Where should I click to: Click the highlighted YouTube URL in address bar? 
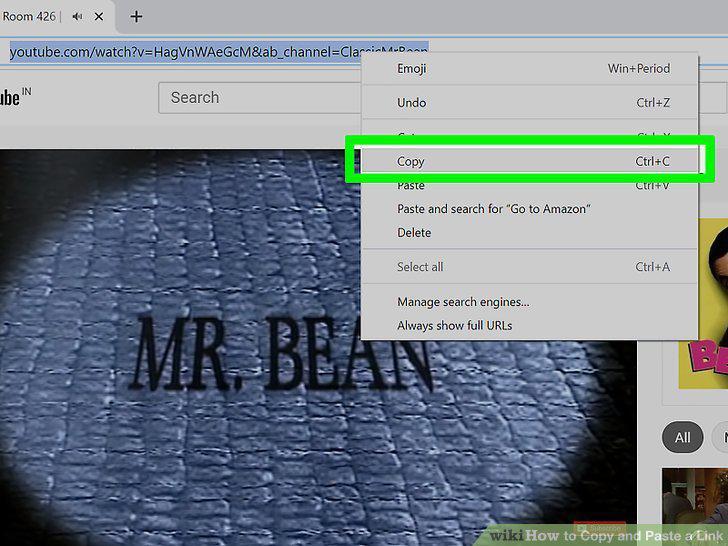coord(219,52)
